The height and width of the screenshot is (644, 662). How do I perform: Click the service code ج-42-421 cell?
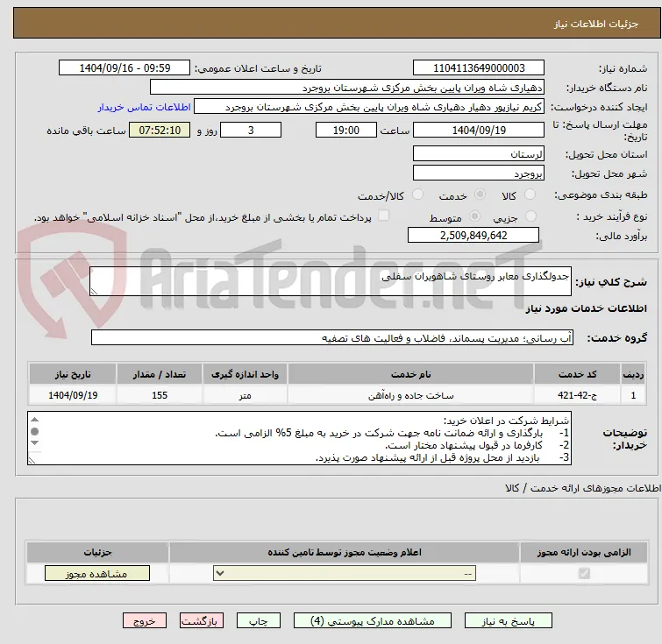point(577,395)
